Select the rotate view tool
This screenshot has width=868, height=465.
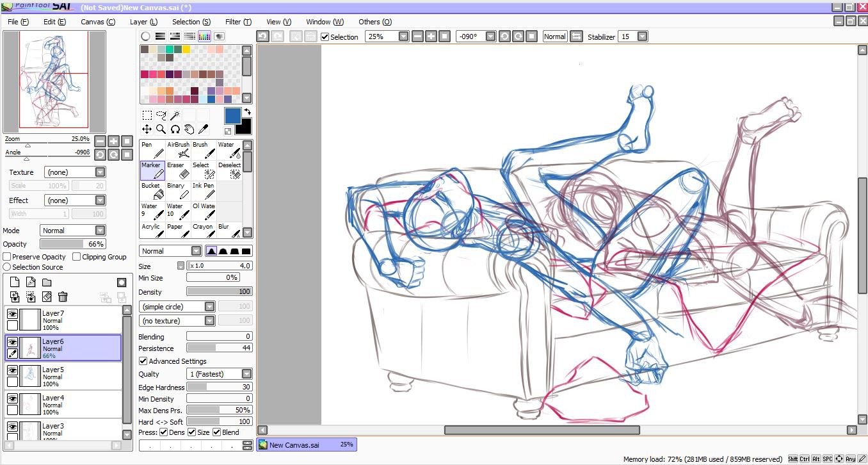pos(175,129)
